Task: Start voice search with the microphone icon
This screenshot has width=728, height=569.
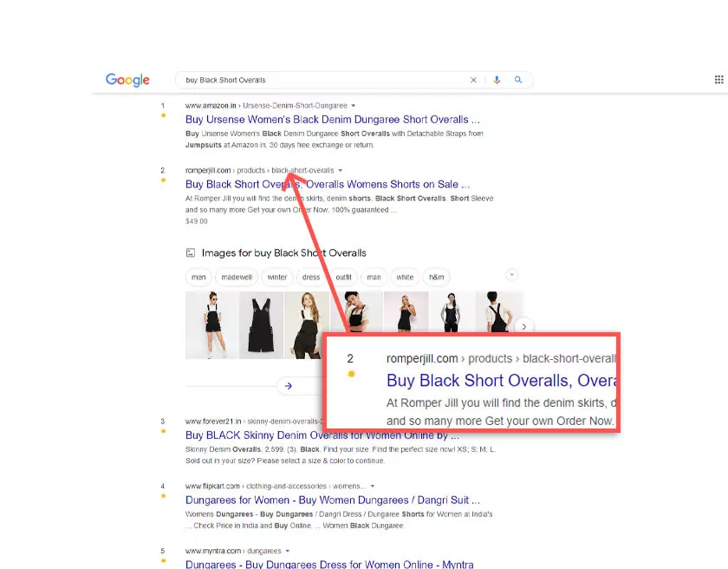Action: pyautogui.click(x=497, y=80)
